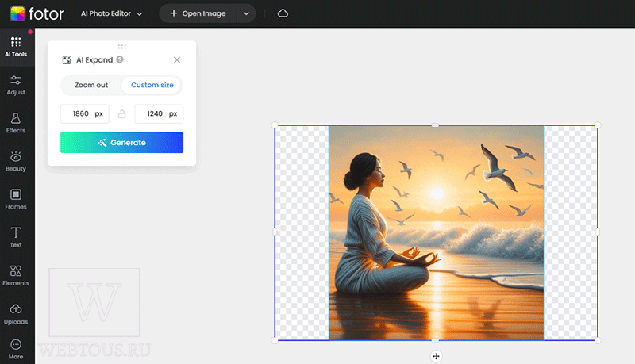Click the Open Image button
The image size is (635, 364).
198,13
